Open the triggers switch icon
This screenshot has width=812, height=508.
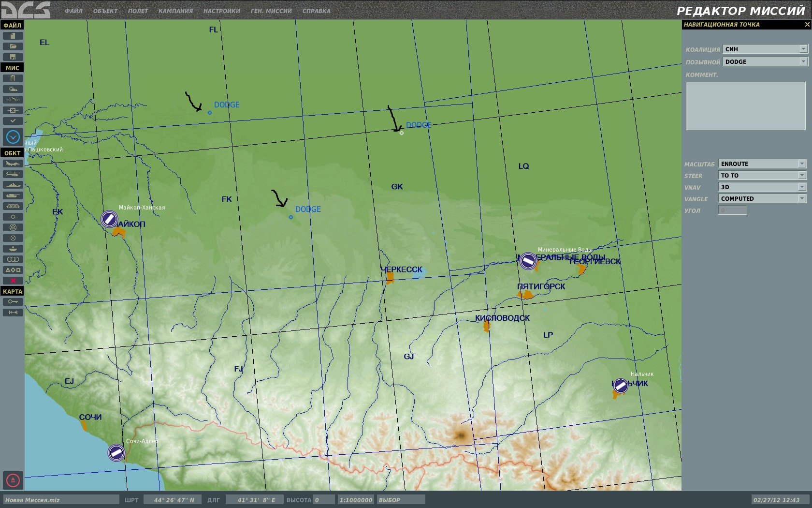[13, 100]
